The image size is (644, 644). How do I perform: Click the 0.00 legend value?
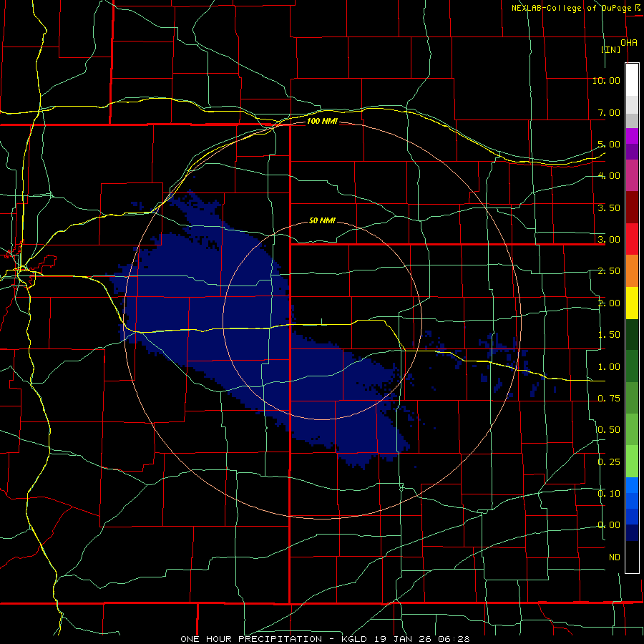[x=609, y=525]
